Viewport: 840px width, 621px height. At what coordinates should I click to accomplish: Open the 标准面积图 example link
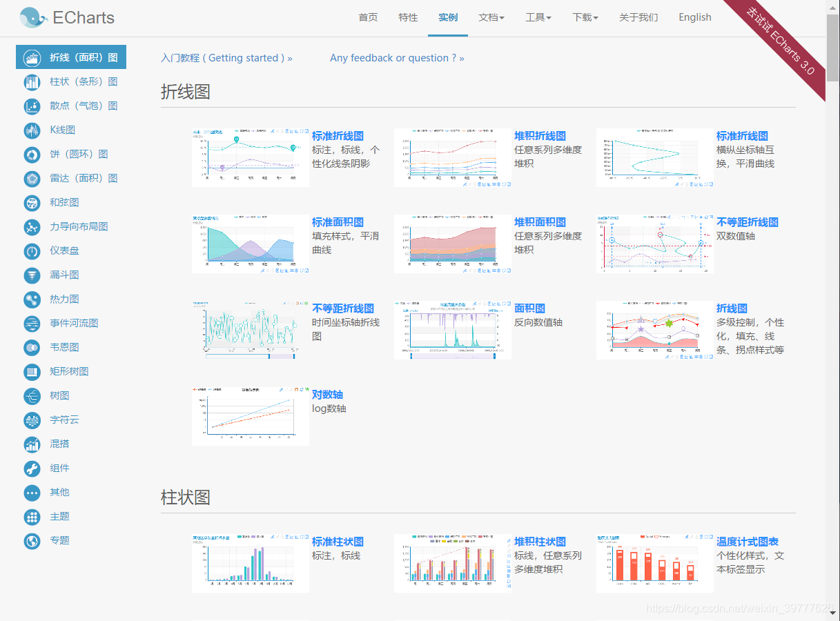point(338,222)
